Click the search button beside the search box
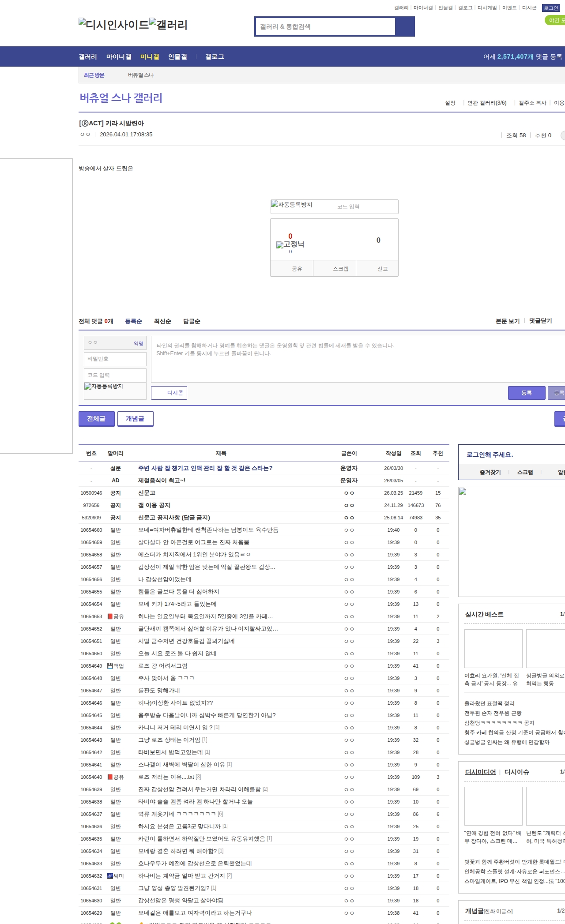The image size is (565, 924). pyautogui.click(x=405, y=26)
